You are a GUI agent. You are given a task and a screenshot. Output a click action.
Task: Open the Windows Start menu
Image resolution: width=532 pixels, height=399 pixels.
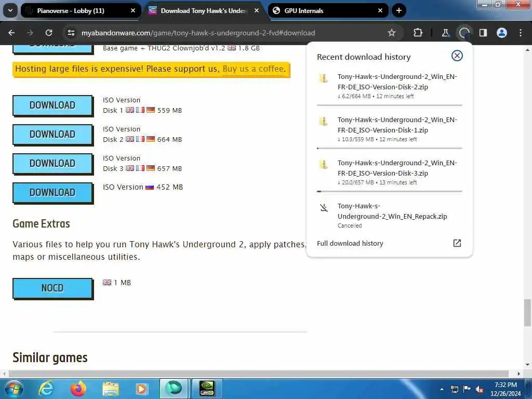tap(14, 389)
